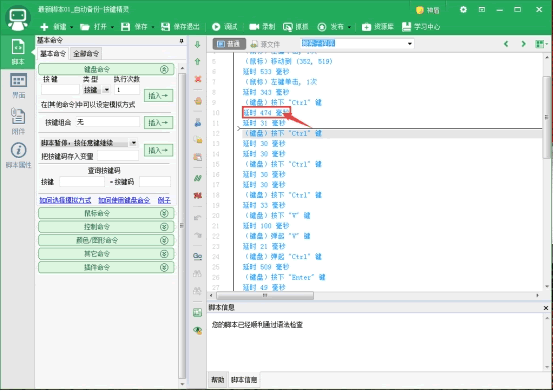Screen dimensions: 553x391
Task: Click the green panel-layout icon above the eye icon
Action: 198,312
